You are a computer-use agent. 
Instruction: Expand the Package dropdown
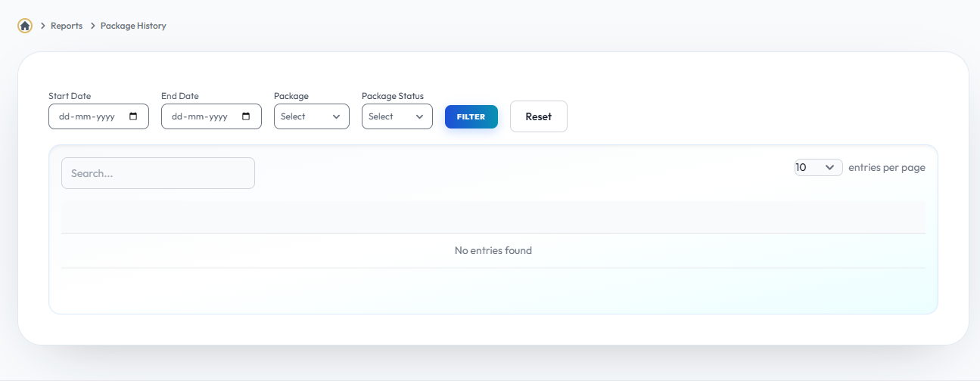coord(312,116)
